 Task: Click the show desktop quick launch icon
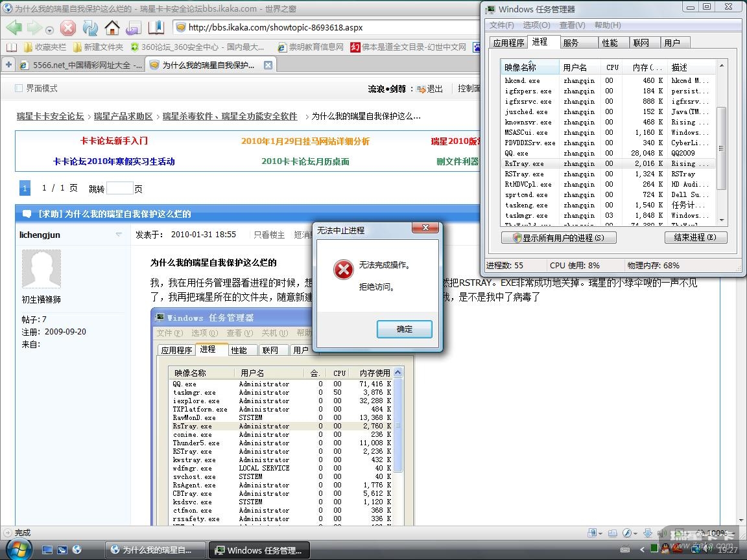47,550
